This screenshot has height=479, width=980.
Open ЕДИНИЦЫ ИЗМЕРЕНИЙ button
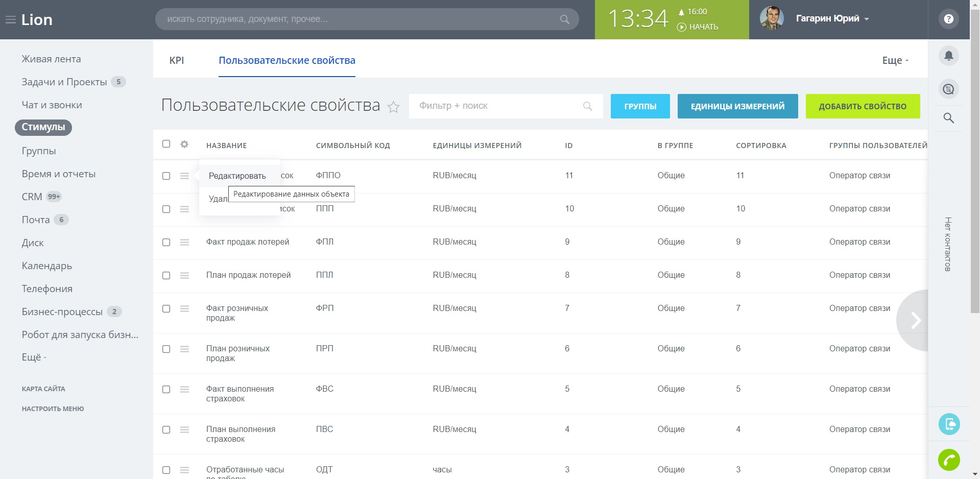click(x=737, y=106)
